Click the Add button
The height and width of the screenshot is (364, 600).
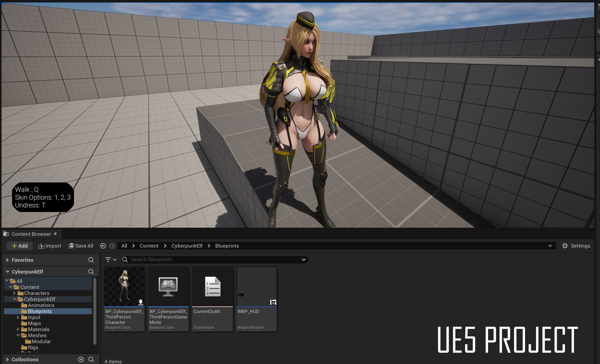point(20,246)
